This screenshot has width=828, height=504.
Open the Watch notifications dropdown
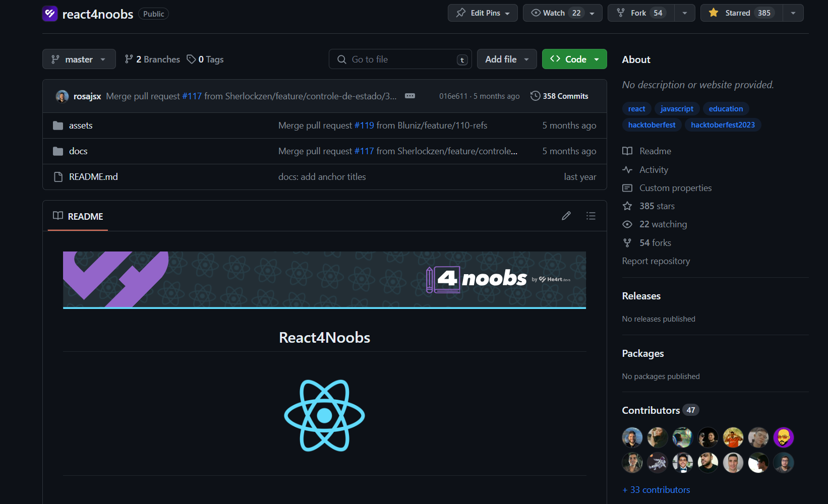563,13
